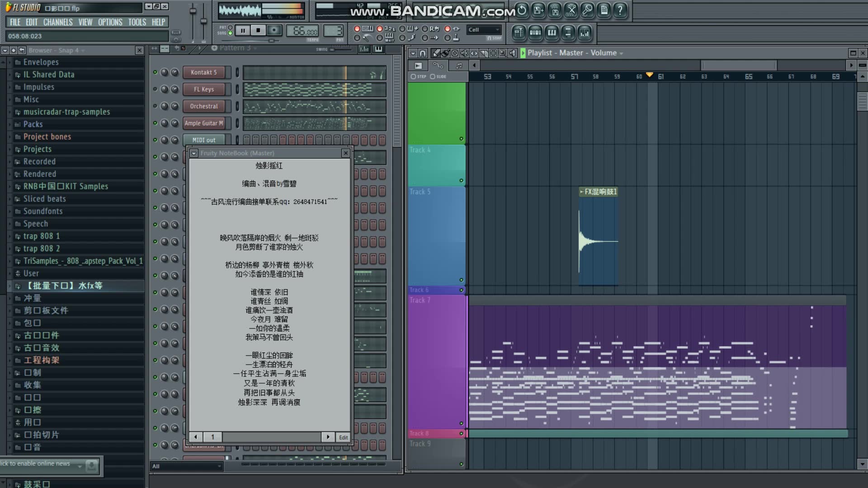Screen dimensions: 868x488
Task: Click the Undo history circular arrow icon
Action: click(x=522, y=10)
